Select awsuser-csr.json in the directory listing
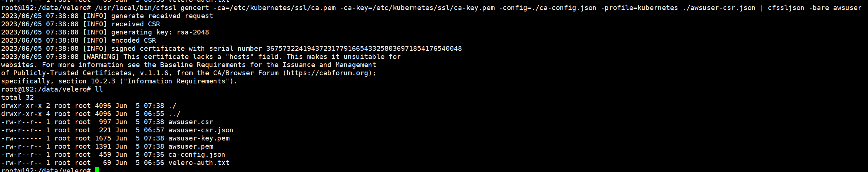 201,130
